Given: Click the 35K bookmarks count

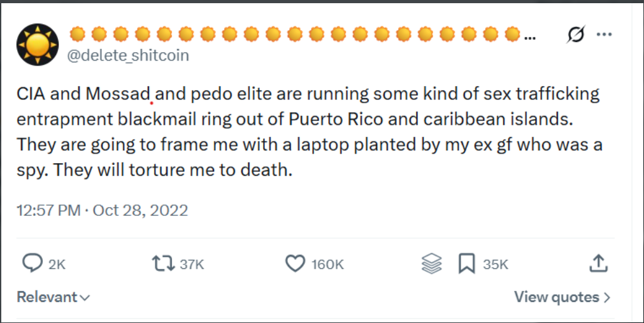Looking at the screenshot, I should point(496,264).
